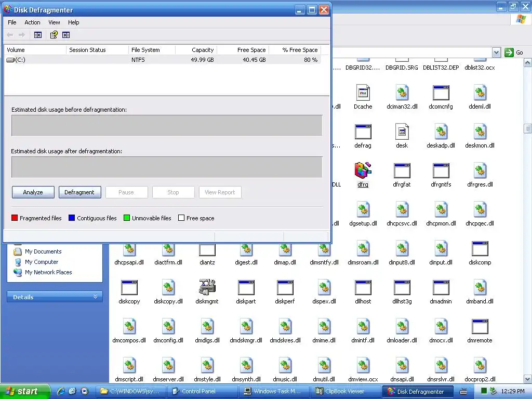Click the Forward arrow in Disk Defragmenter toolbar

pos(22,35)
